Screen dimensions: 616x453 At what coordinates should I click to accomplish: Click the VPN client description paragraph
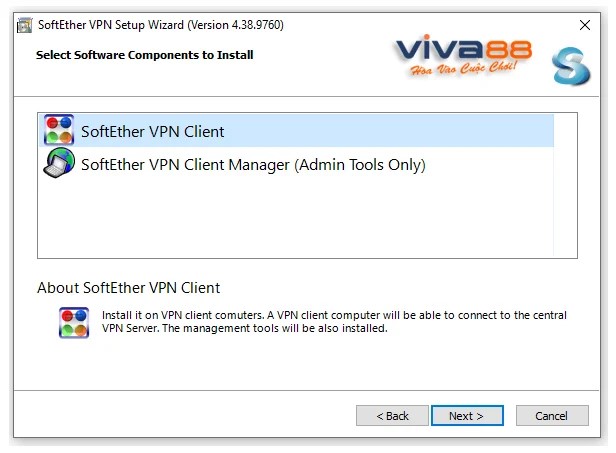(334, 321)
